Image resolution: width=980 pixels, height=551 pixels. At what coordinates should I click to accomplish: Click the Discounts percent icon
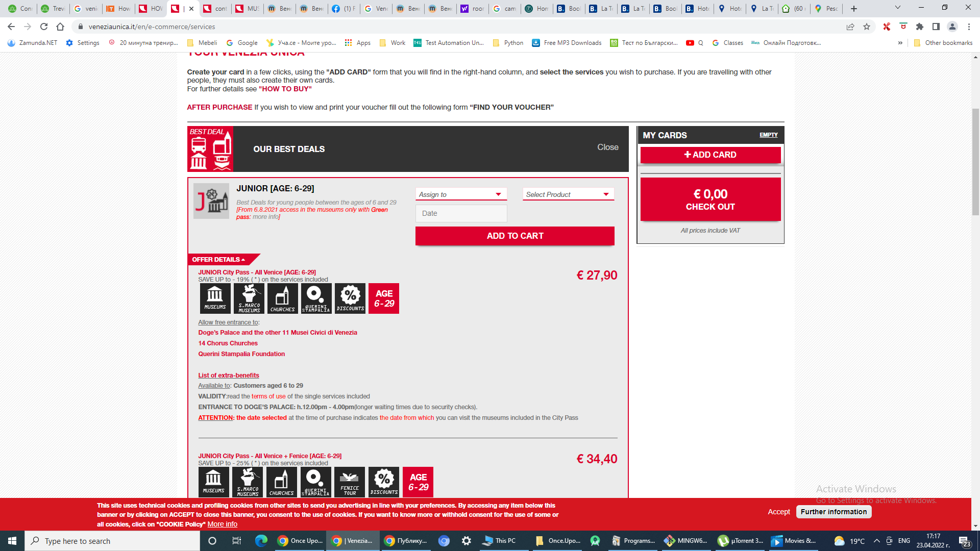(x=350, y=298)
